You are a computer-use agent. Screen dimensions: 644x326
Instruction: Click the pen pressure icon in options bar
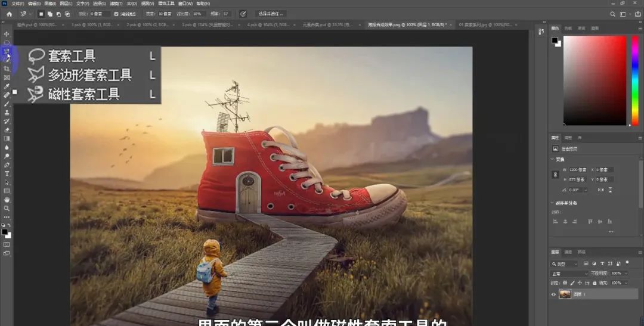click(243, 14)
